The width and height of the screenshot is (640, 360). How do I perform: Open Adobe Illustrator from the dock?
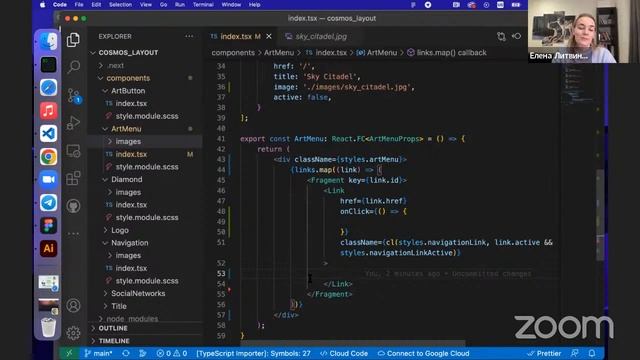(48, 248)
